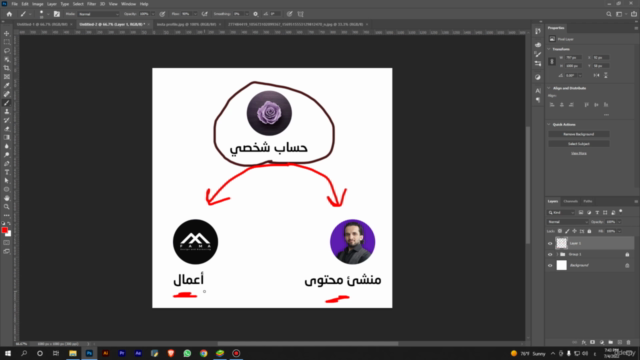Select the Brush tool in toolbox
Viewport: 640px width, 360px height.
tap(7, 103)
